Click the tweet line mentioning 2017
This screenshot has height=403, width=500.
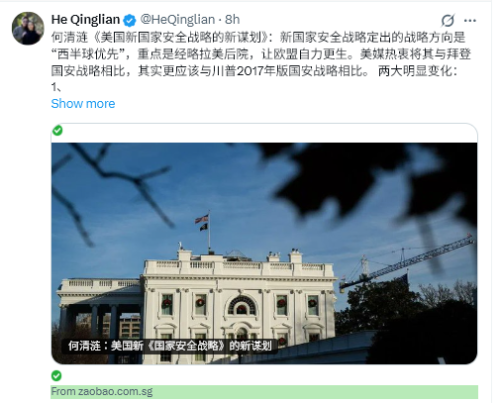click(x=254, y=71)
